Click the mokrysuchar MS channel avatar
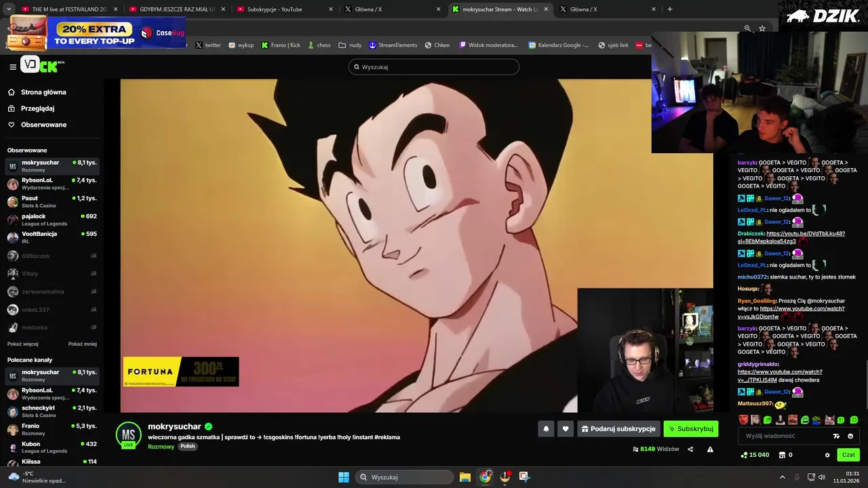This screenshot has height=488, width=868. (128, 434)
